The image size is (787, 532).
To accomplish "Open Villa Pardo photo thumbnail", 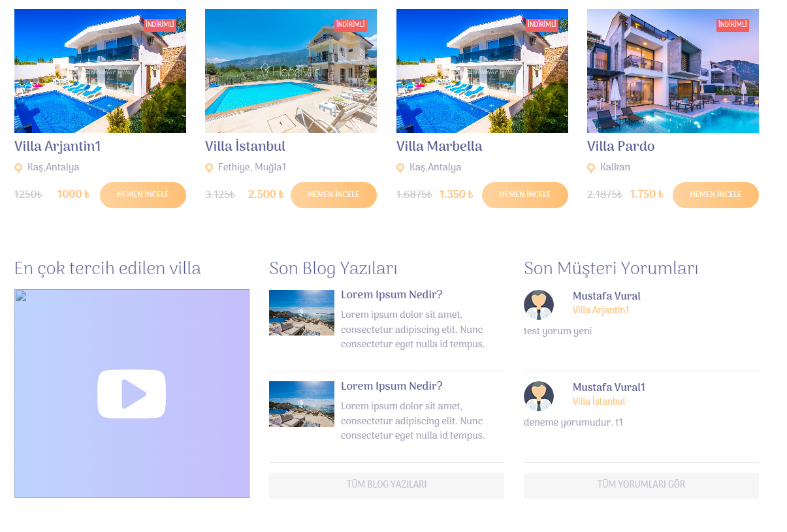I will 673,71.
